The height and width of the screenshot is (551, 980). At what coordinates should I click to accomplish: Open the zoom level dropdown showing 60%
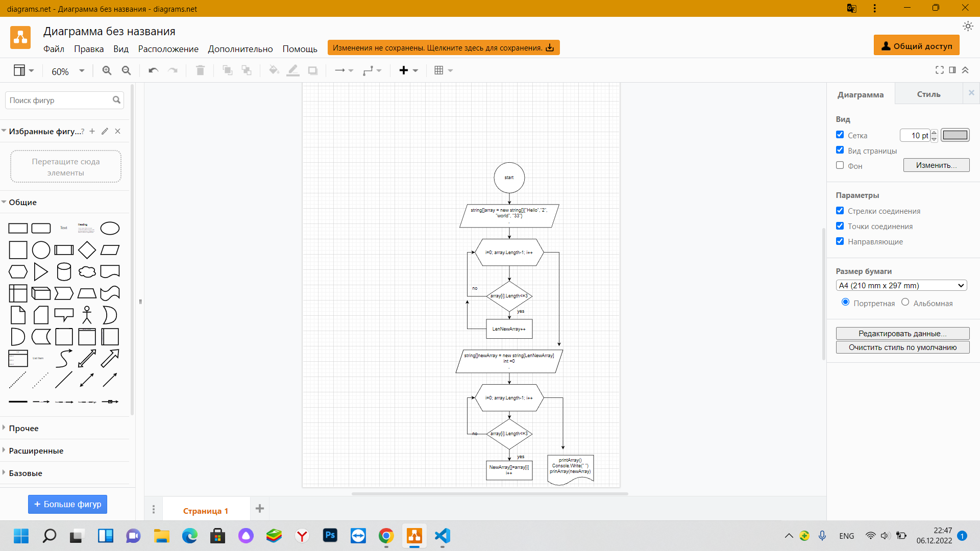tap(66, 71)
